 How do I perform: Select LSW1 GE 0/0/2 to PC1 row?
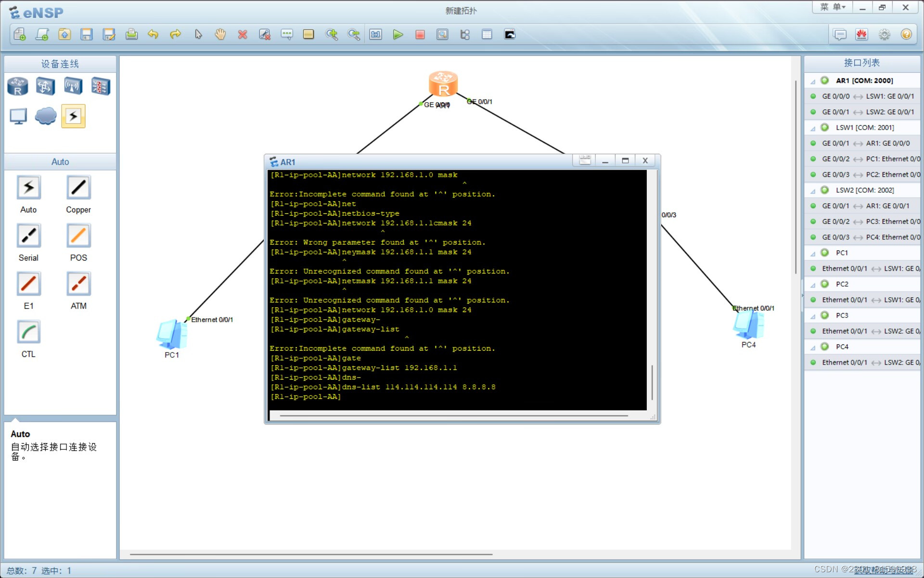pyautogui.click(x=862, y=159)
